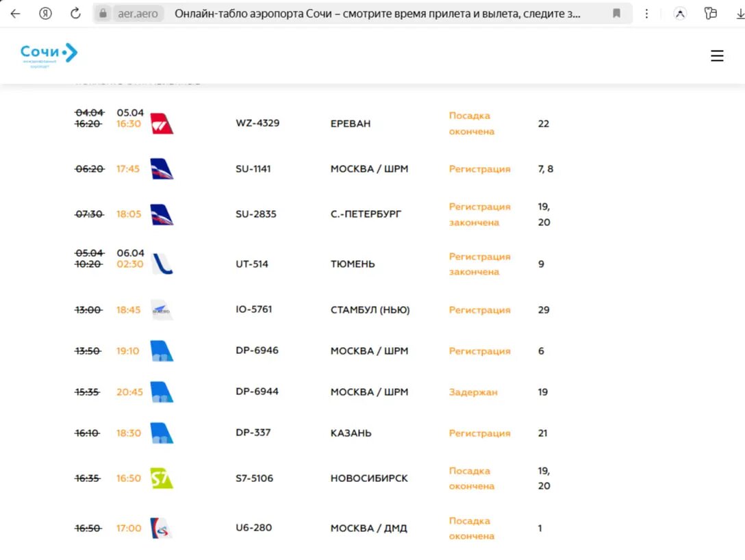The width and height of the screenshot is (745, 560).
Task: Click destination ЕРЕВАН
Action: coord(351,123)
